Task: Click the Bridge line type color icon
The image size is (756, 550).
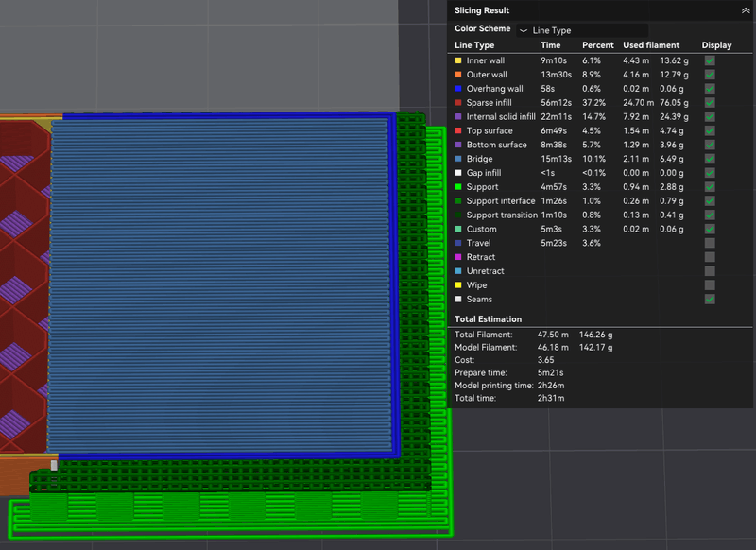Action: pyautogui.click(x=458, y=159)
